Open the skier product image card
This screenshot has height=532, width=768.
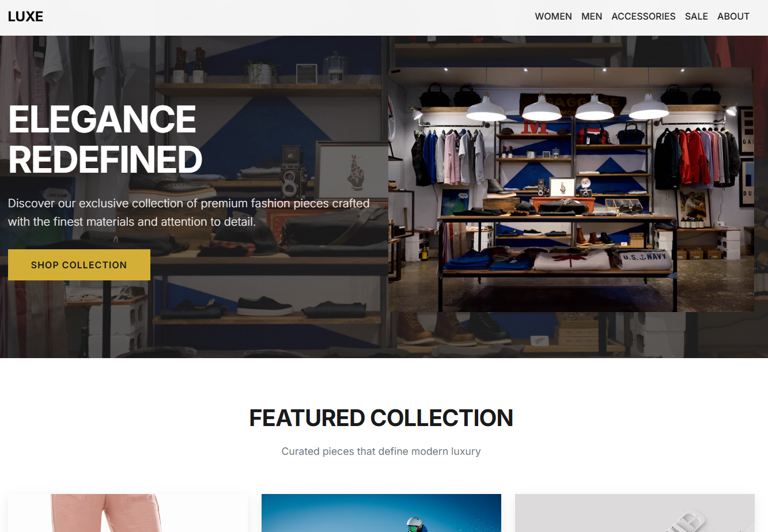(x=381, y=513)
